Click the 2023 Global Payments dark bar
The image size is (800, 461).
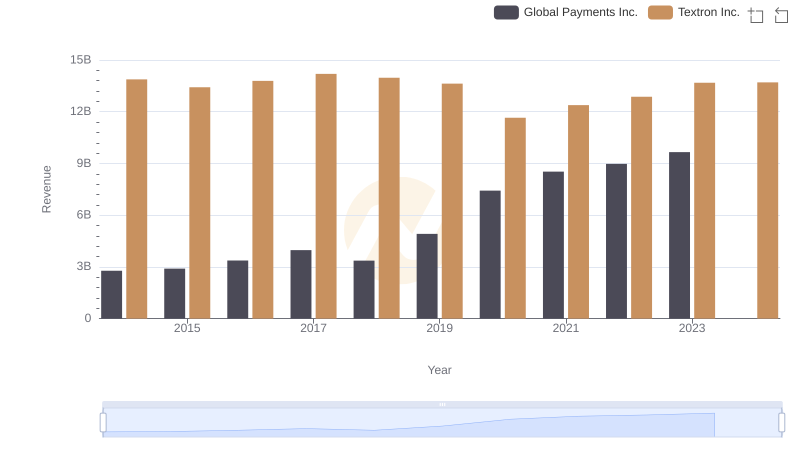tap(680, 235)
